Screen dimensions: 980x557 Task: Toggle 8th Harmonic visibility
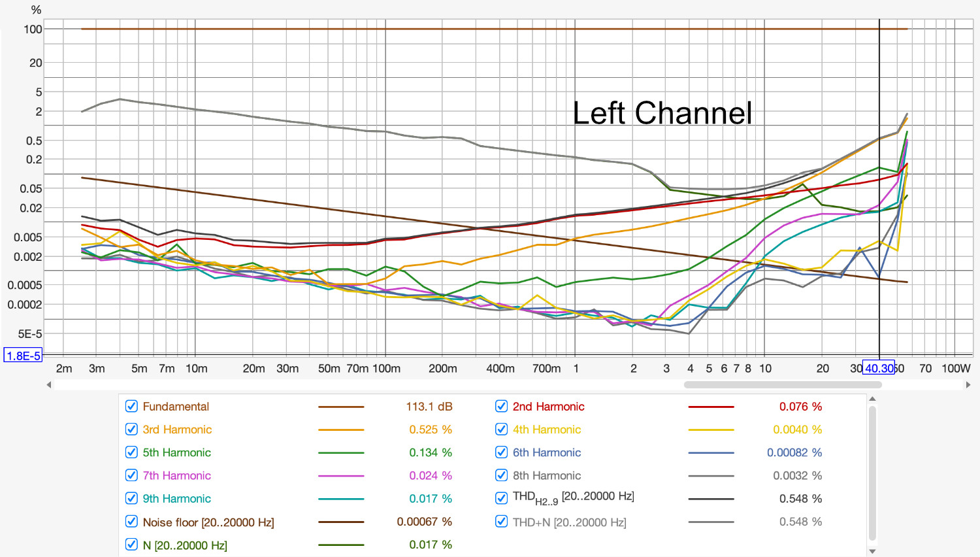501,475
